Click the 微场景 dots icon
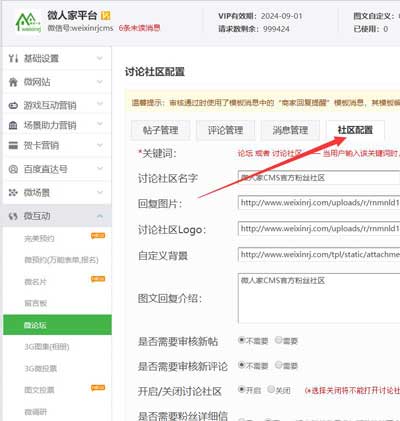The height and width of the screenshot is (421, 400). 13,192
